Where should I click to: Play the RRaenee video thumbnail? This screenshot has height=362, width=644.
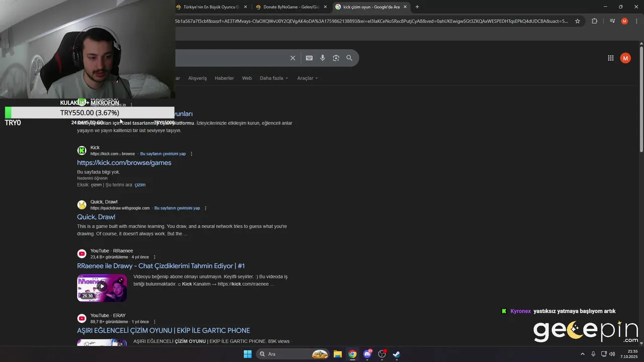[x=102, y=288]
